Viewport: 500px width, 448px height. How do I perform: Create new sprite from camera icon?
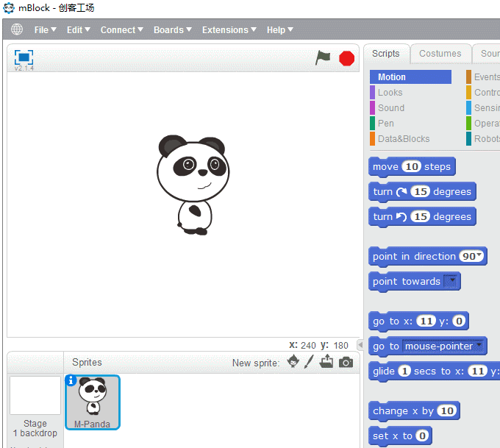(x=346, y=363)
